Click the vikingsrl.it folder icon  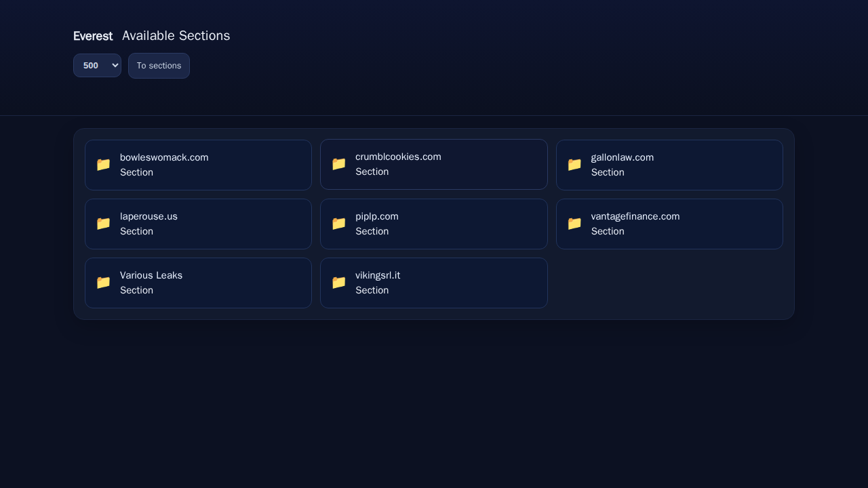click(x=339, y=283)
